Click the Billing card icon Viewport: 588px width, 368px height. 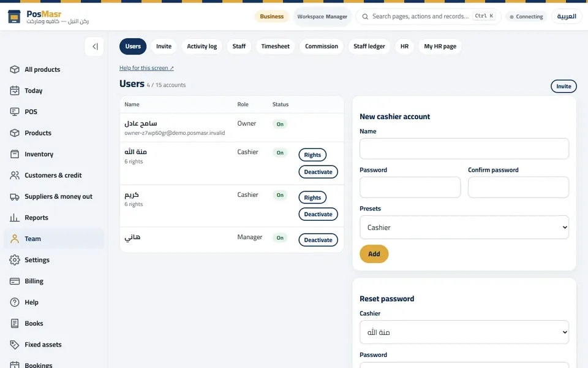(15, 281)
